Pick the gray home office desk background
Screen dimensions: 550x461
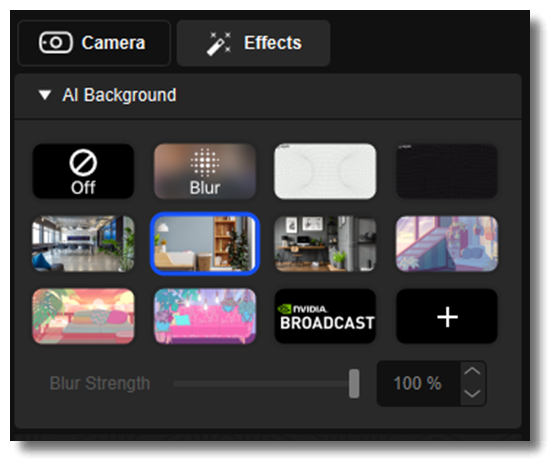[x=325, y=244]
